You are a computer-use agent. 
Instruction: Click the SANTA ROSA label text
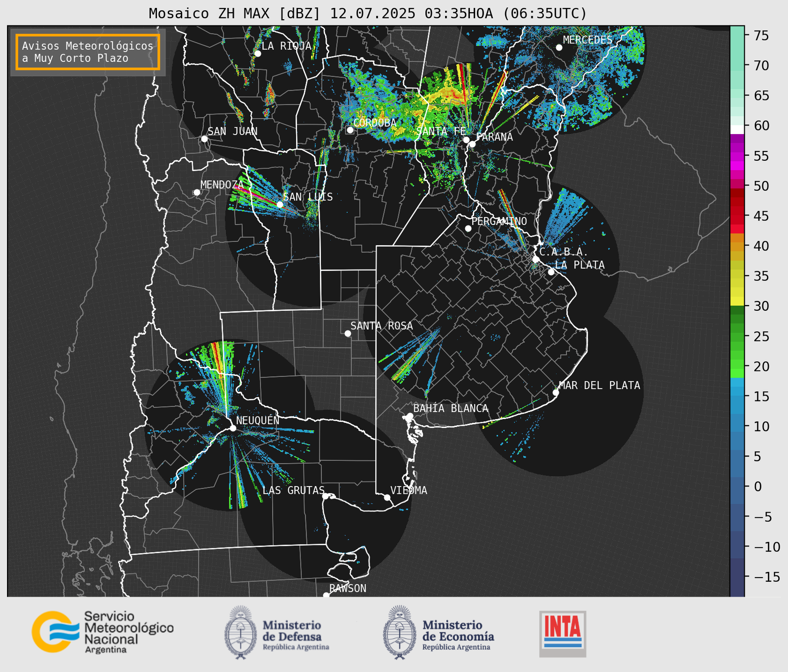coord(382,326)
